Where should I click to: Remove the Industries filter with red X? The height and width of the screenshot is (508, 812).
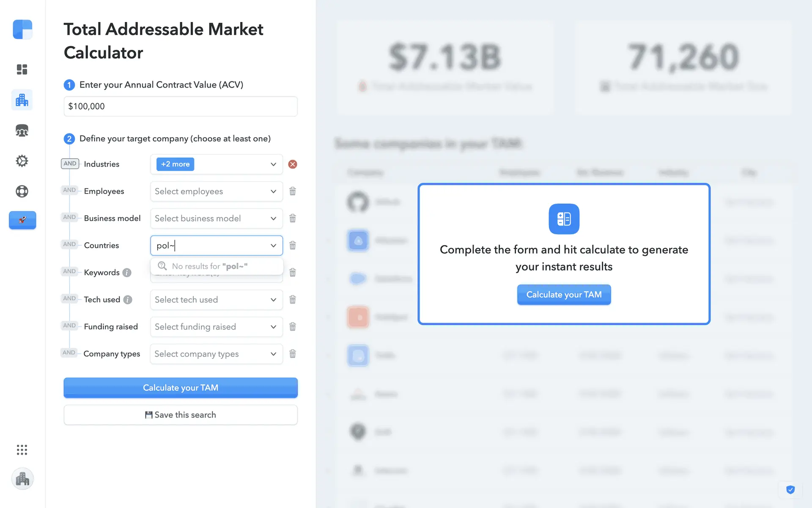pyautogui.click(x=292, y=164)
